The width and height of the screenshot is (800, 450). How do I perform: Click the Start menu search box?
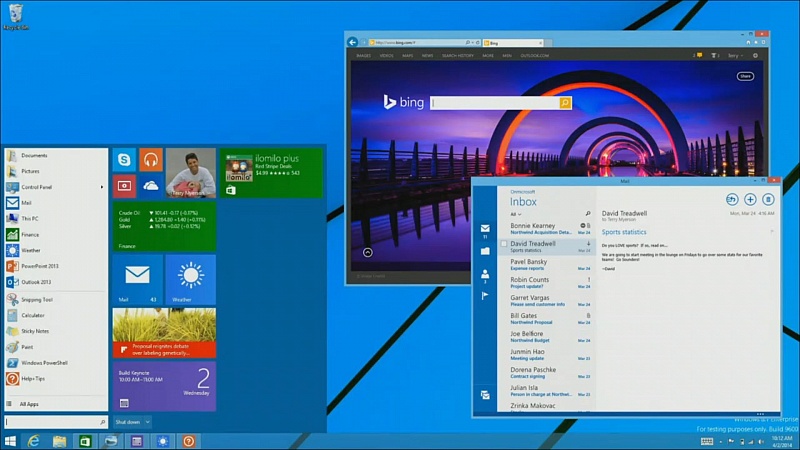tap(55, 422)
